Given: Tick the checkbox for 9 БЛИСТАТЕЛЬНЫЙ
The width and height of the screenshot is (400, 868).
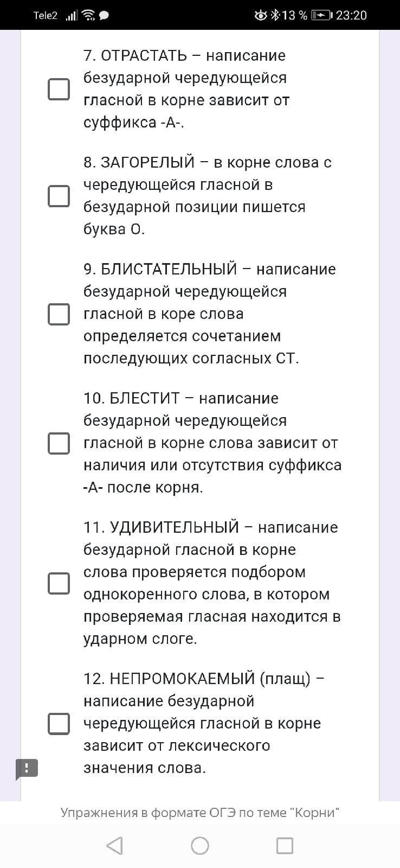Looking at the screenshot, I should tap(59, 314).
